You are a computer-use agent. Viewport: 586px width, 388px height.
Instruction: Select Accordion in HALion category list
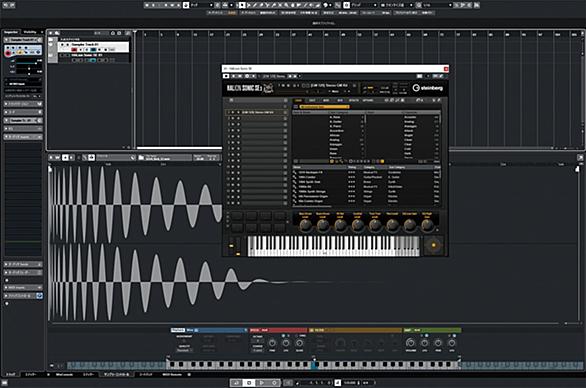point(337,131)
